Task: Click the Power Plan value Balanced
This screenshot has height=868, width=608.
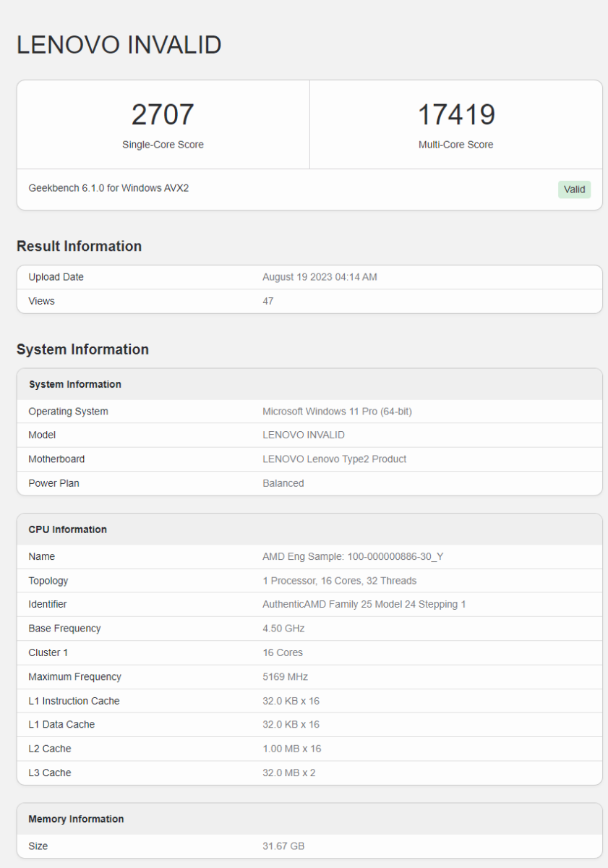Action: pos(283,483)
